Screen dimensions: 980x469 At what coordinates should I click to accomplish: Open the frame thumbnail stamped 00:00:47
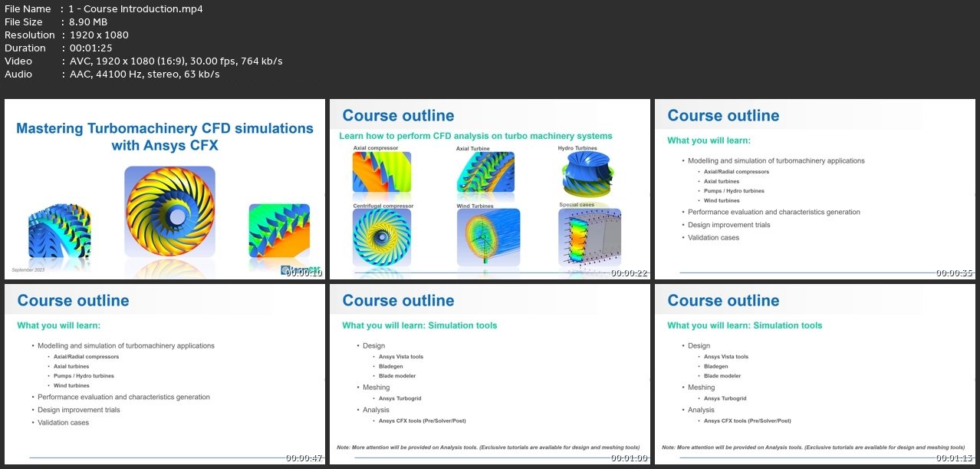click(x=164, y=374)
